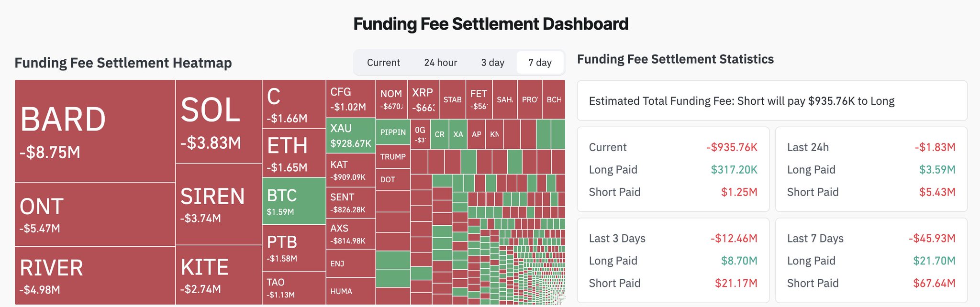This screenshot has width=980, height=307.
Task: Open the SIREN heatmap tile
Action: point(219,205)
